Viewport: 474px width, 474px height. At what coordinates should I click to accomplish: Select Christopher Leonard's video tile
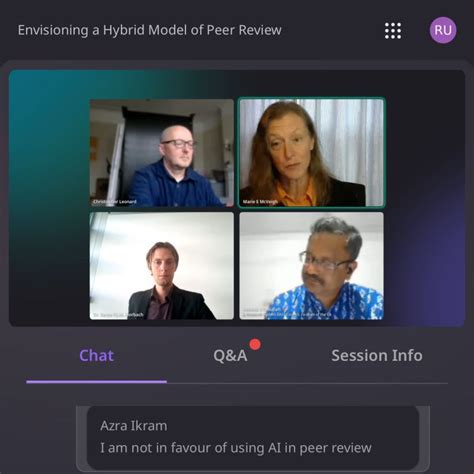(162, 153)
